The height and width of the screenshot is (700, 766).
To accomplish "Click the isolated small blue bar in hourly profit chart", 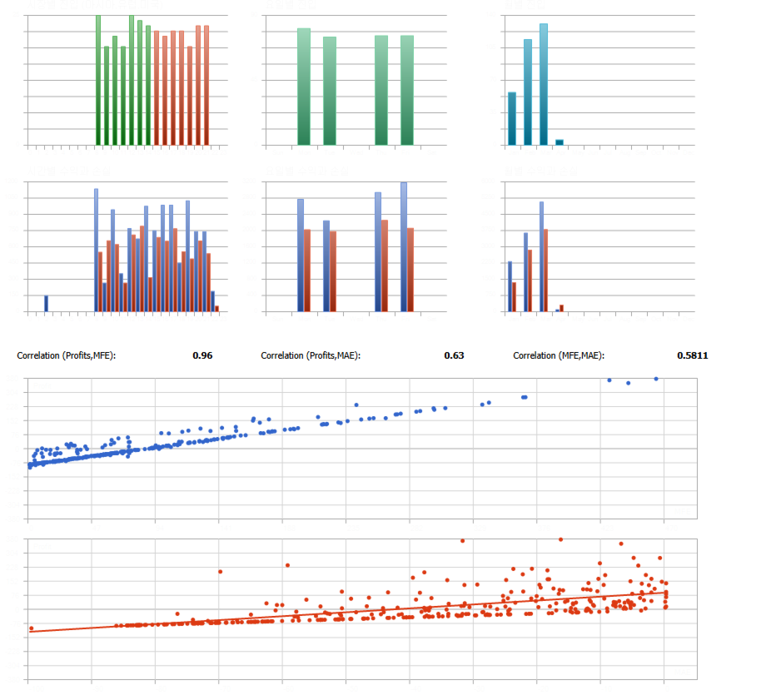I will (x=46, y=303).
